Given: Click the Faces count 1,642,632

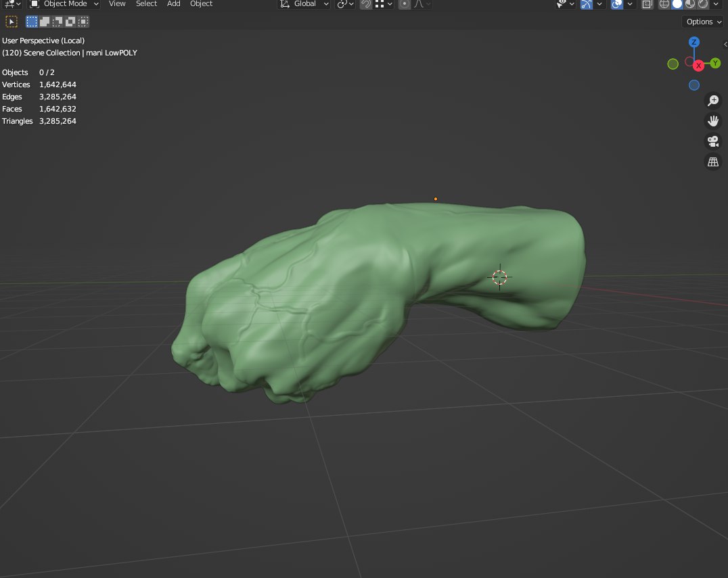Looking at the screenshot, I should coord(58,109).
